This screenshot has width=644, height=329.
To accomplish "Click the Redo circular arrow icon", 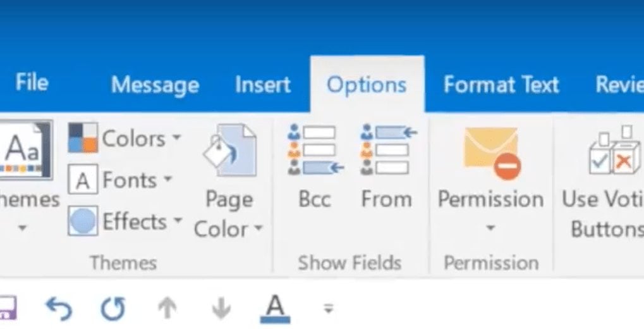I will click(113, 309).
